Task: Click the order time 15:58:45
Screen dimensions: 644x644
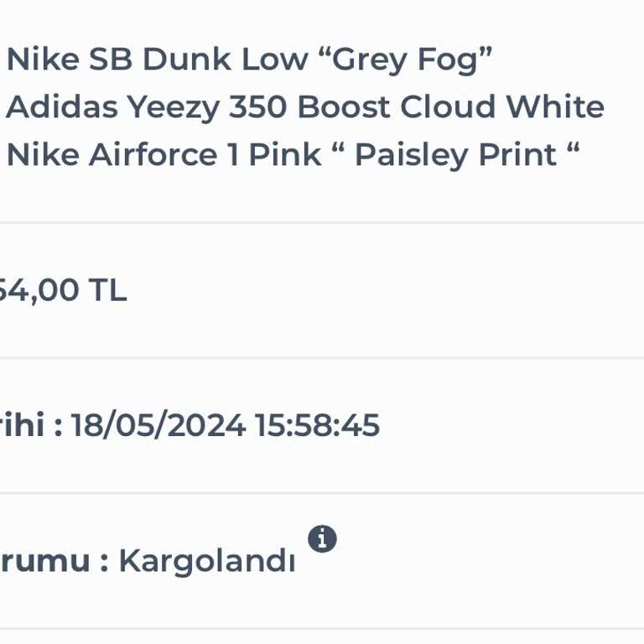Action: point(317,425)
